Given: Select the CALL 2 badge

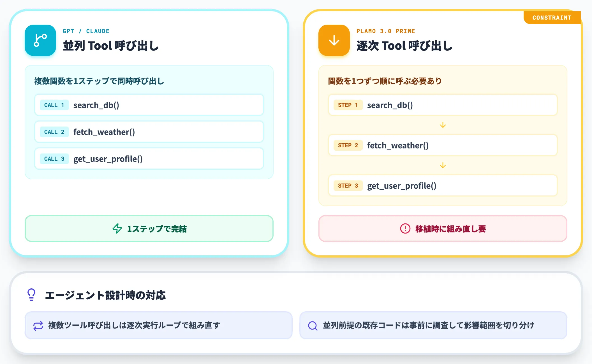Looking at the screenshot, I should 54,132.
